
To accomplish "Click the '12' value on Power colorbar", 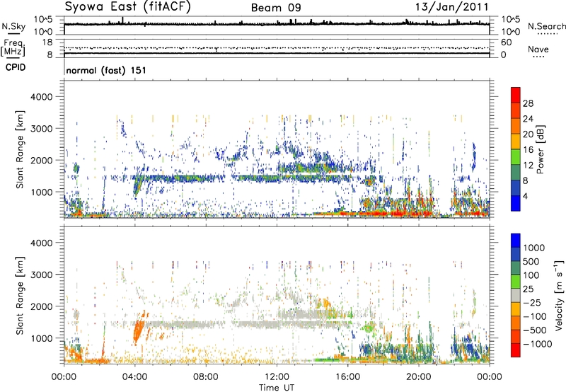I will point(528,166).
